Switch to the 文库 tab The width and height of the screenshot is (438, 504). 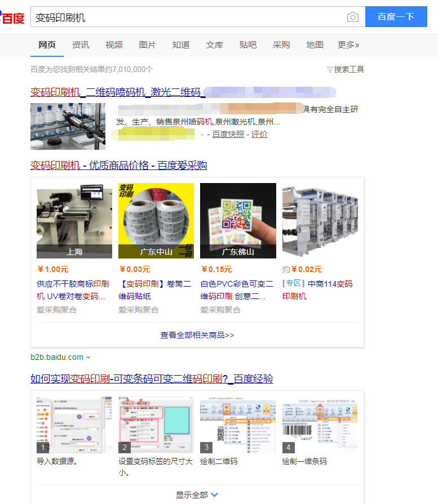(214, 45)
